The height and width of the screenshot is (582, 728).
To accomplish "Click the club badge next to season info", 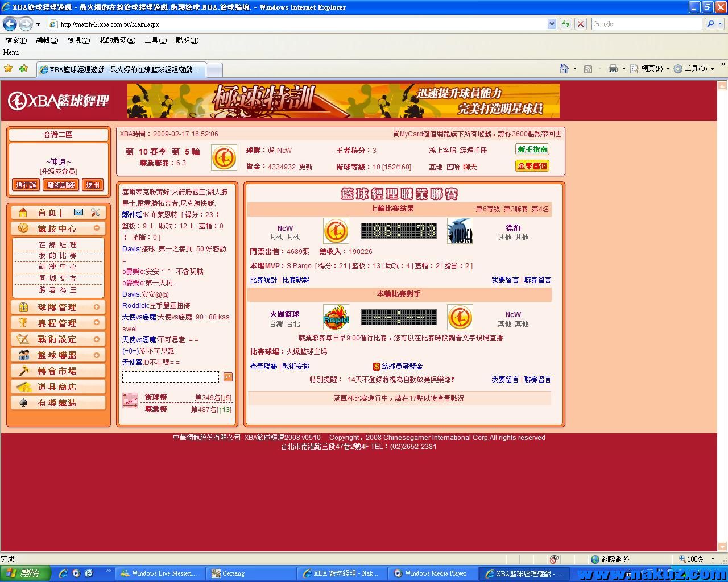I will (x=224, y=157).
